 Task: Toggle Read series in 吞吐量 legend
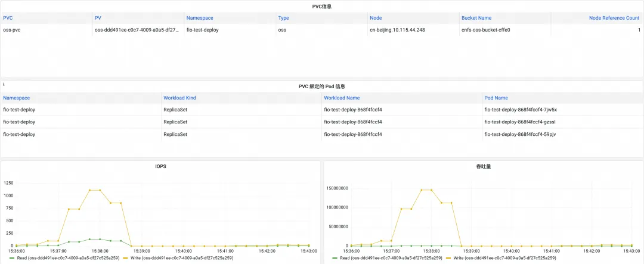pos(391,258)
